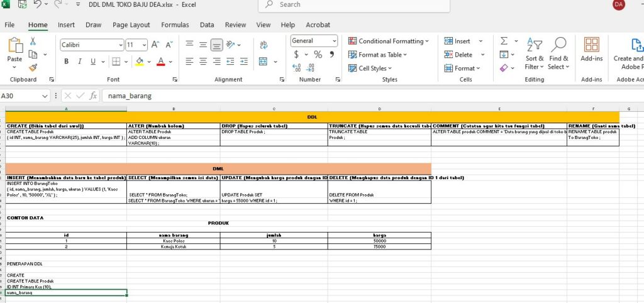This screenshot has width=644, height=303.
Task: Click the Find & Select button
Action: [557, 53]
